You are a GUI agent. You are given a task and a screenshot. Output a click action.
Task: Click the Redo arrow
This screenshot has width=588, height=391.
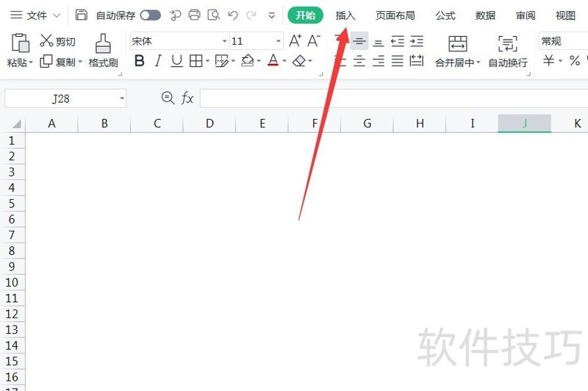point(251,15)
